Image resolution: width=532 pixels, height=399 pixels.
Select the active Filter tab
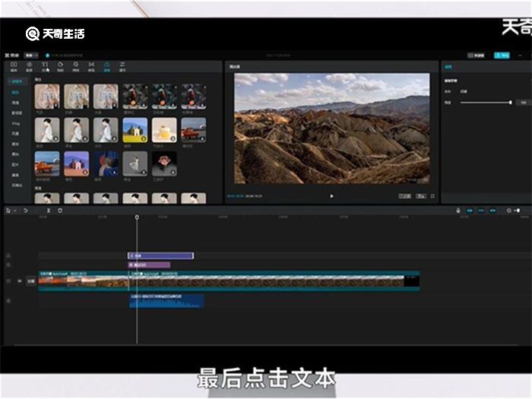[107, 66]
